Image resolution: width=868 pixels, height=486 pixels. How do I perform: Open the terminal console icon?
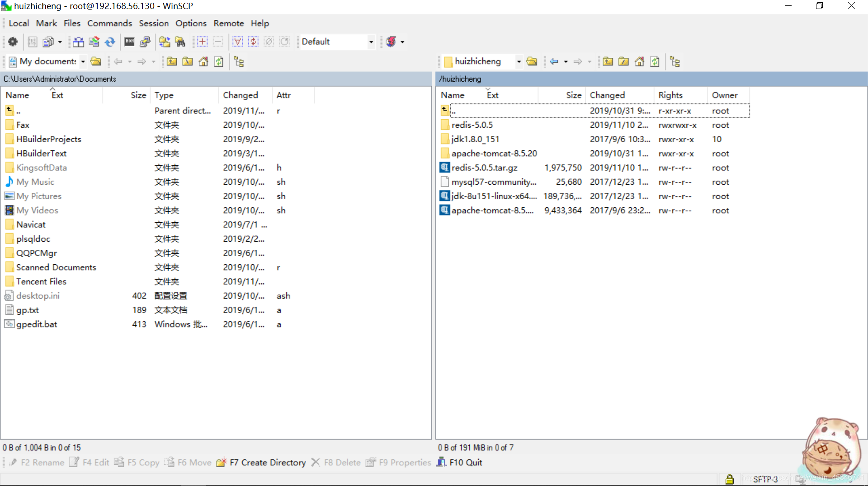pyautogui.click(x=130, y=42)
